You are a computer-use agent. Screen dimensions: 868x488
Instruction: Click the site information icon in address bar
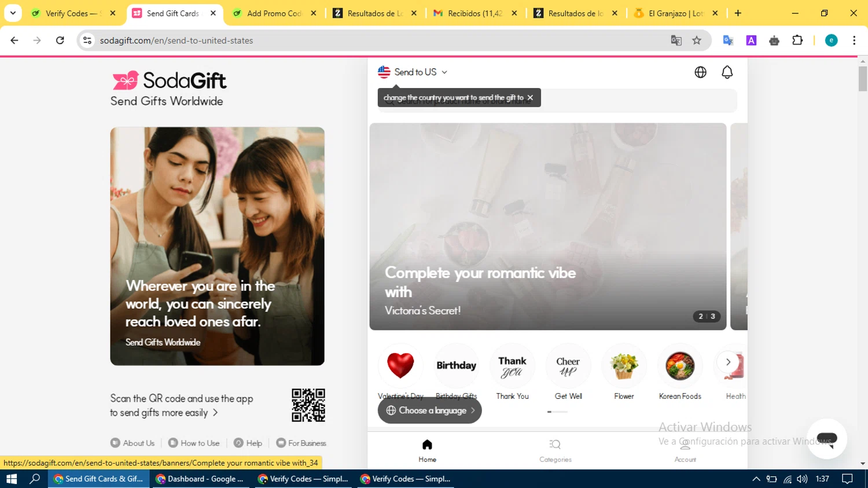click(x=87, y=41)
